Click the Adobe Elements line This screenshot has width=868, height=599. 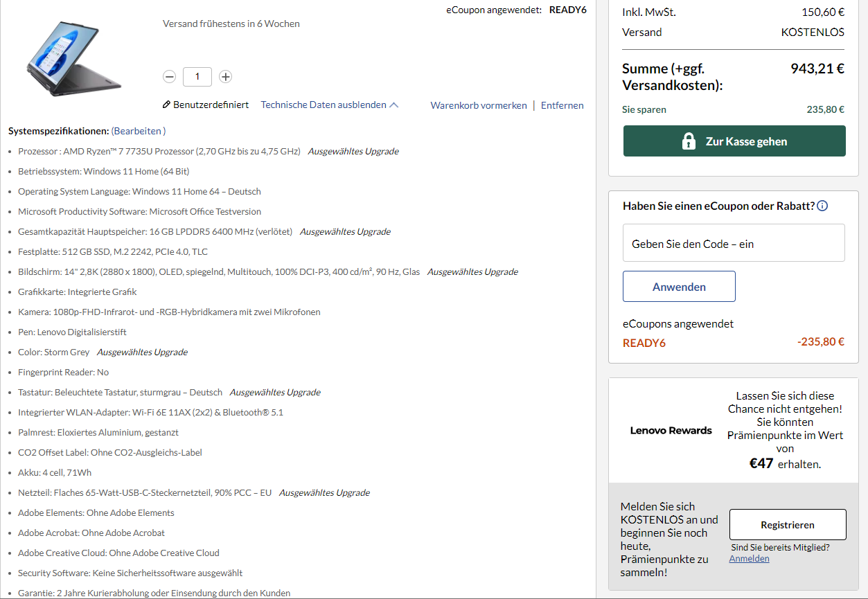tap(96, 512)
